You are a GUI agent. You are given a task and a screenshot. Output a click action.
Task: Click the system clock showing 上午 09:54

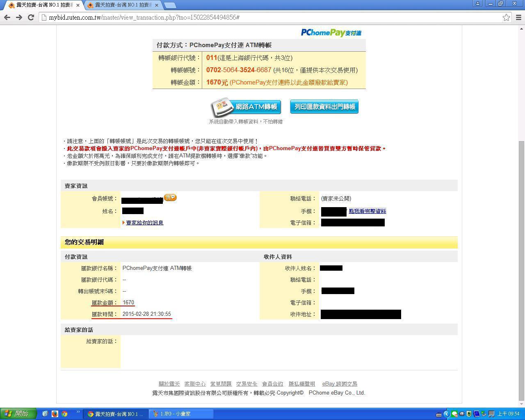coord(508,414)
